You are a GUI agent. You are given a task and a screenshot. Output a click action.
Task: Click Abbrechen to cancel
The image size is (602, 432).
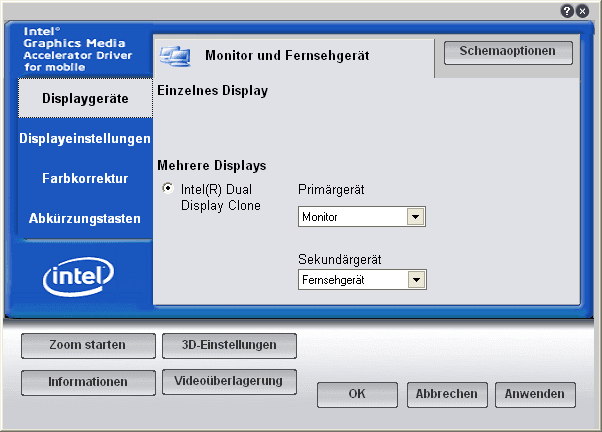coord(447,394)
